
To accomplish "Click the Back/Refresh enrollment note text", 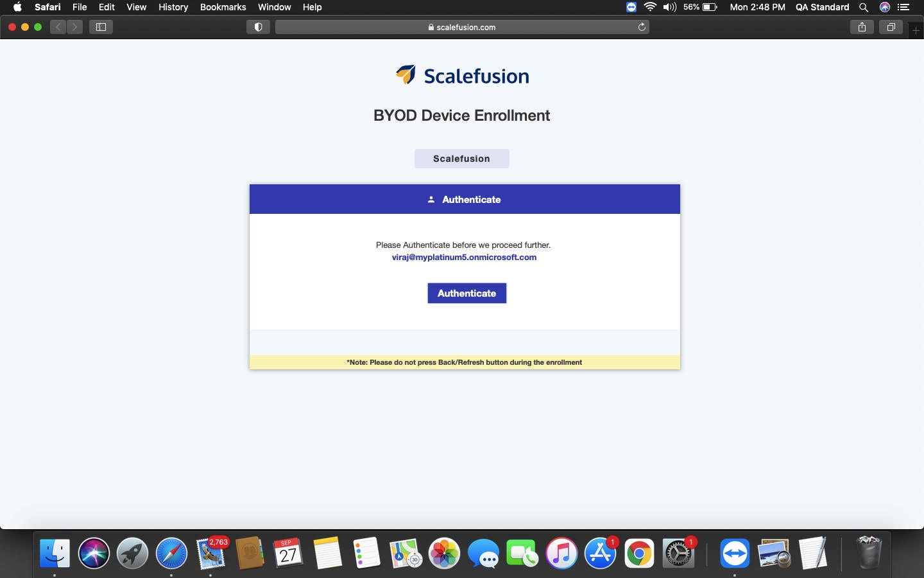I will coord(465,362).
